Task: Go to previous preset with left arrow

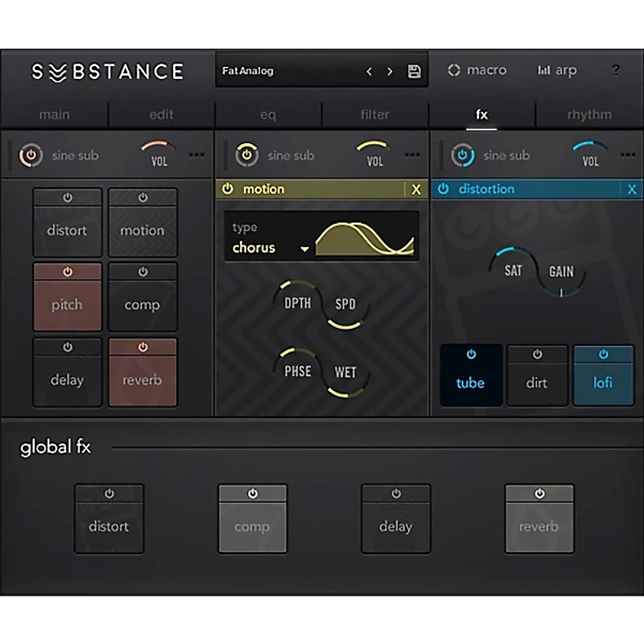Action: (369, 72)
